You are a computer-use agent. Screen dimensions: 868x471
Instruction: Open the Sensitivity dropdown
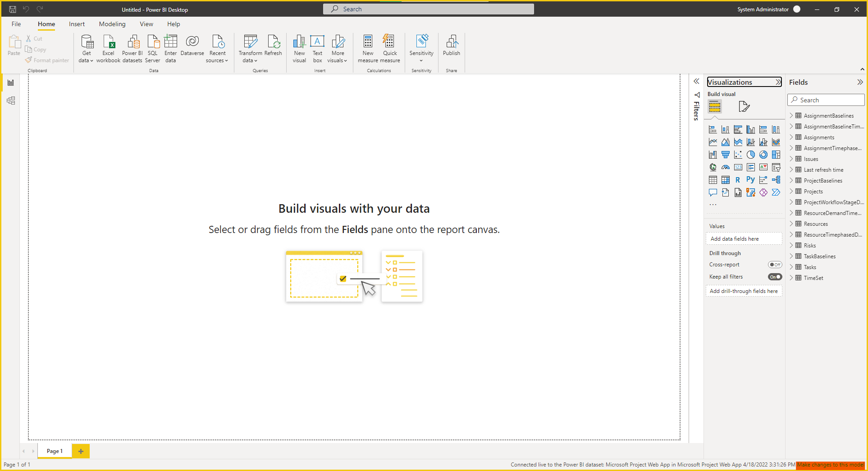(421, 49)
